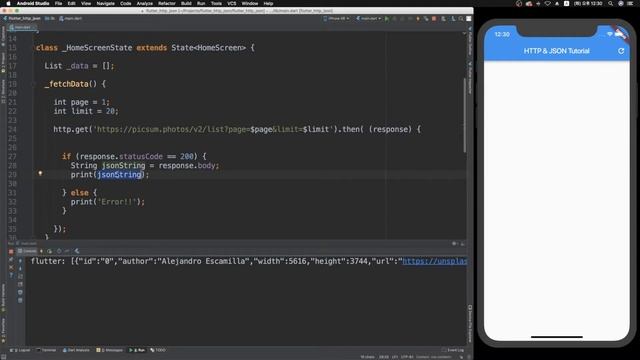This screenshot has height=360, width=640.
Task: Click the Flutter logo icon in Run panel toolbar
Action: 77,251
